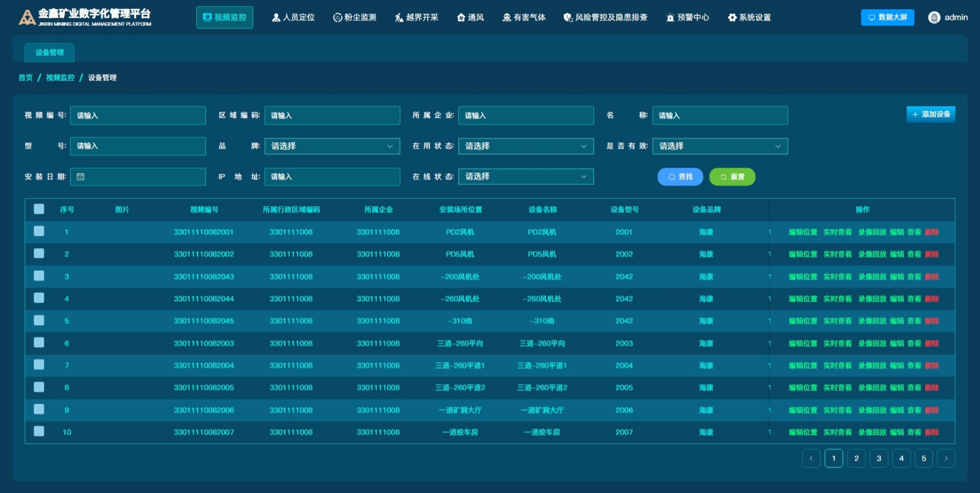Go to page 3 in pagination

[879, 458]
